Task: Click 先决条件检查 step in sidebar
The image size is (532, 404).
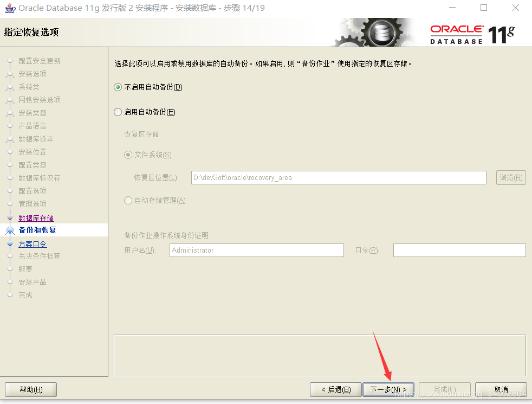Action: pos(40,256)
